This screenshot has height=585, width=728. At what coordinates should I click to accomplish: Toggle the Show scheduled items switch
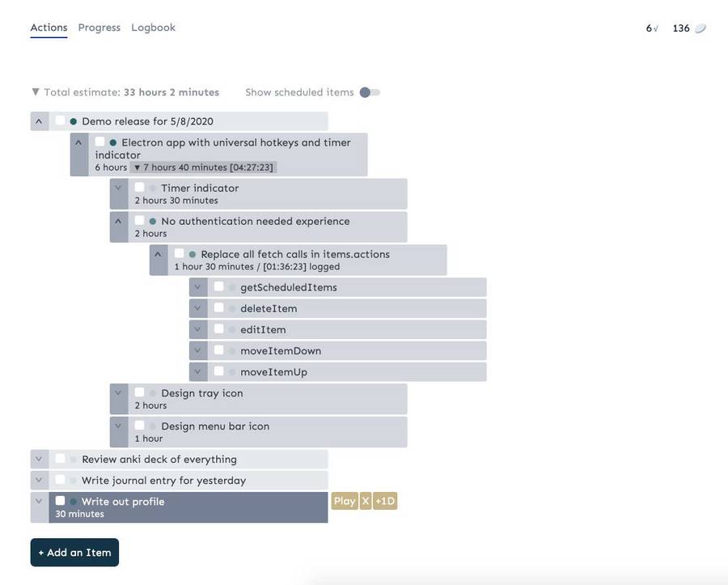(x=370, y=92)
